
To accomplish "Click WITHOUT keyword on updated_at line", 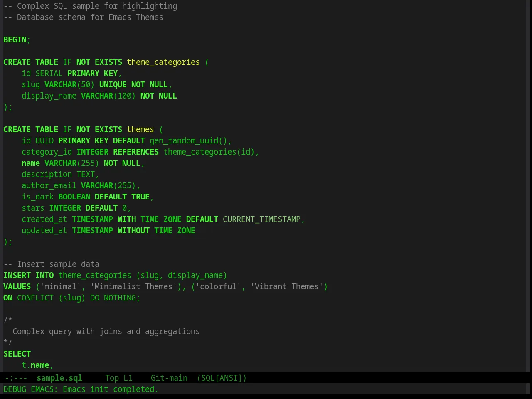I will pyautogui.click(x=133, y=230).
